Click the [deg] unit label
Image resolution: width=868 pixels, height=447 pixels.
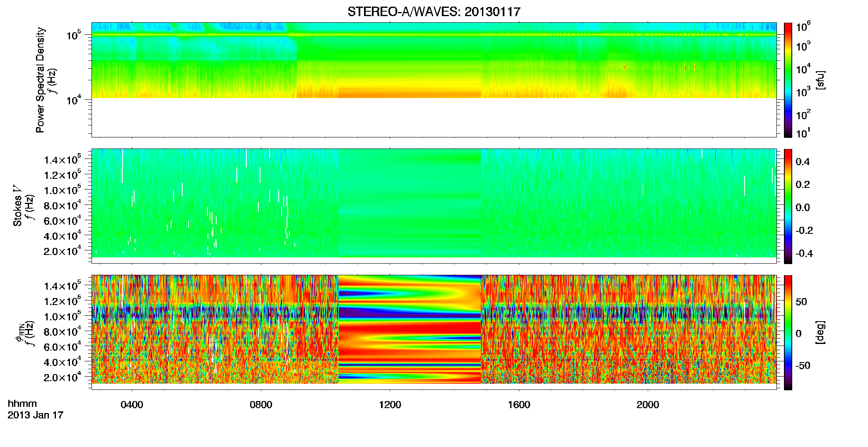pos(820,332)
